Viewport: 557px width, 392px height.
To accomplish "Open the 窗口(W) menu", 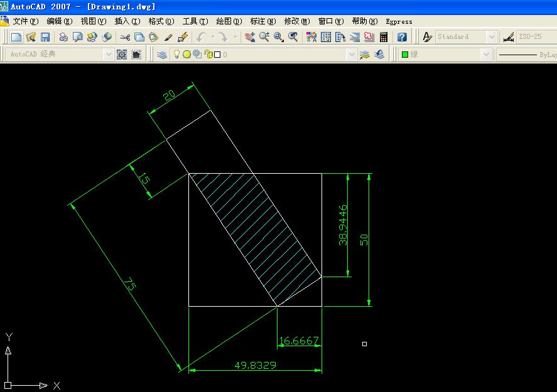I will 331,21.
